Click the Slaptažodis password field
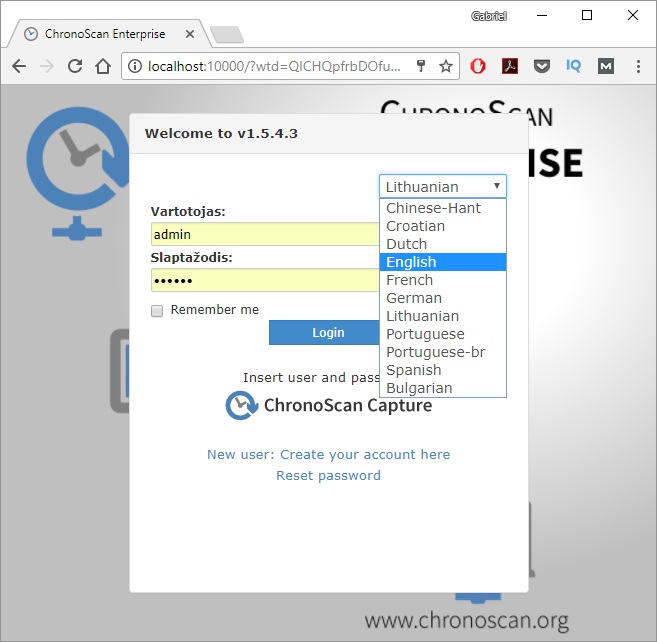Viewport: 657px width, 642px height. click(x=265, y=280)
